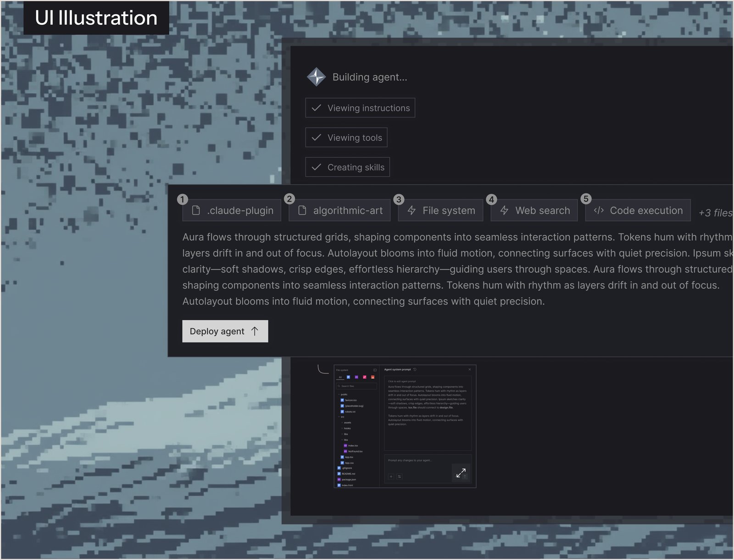Open NotFound.tsx in the file tree
Viewport: 734px width, 560px height.
[353, 451]
